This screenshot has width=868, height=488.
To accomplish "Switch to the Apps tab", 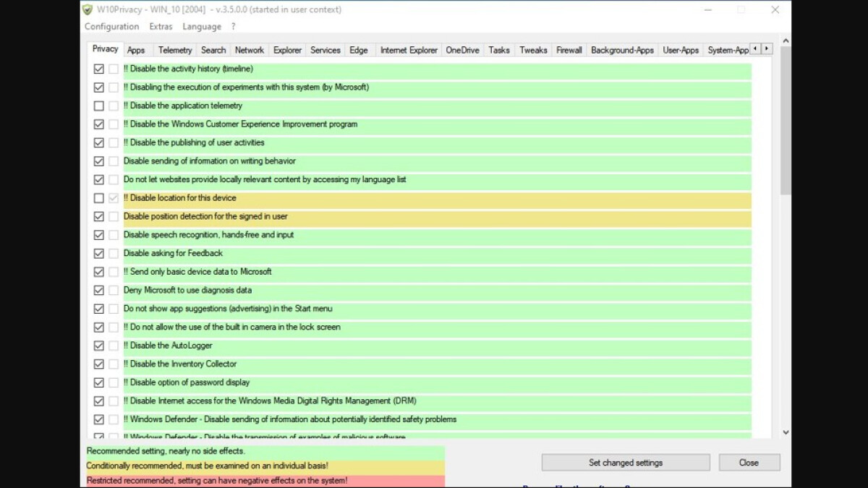I will [x=136, y=50].
